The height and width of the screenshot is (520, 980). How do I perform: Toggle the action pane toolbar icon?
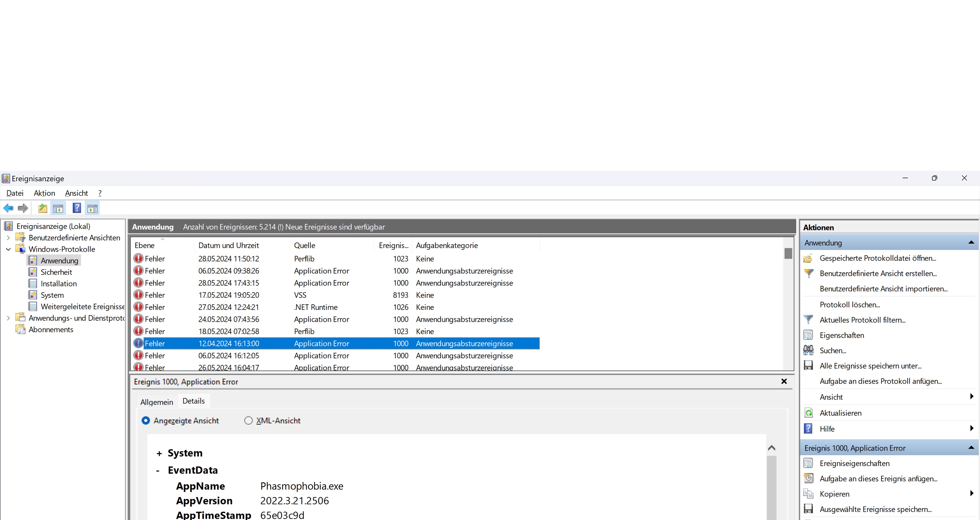click(x=92, y=208)
